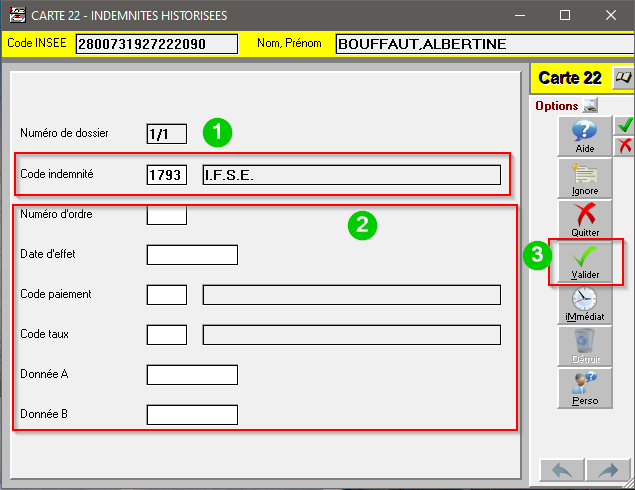Click the icon next to Options label

point(590,105)
